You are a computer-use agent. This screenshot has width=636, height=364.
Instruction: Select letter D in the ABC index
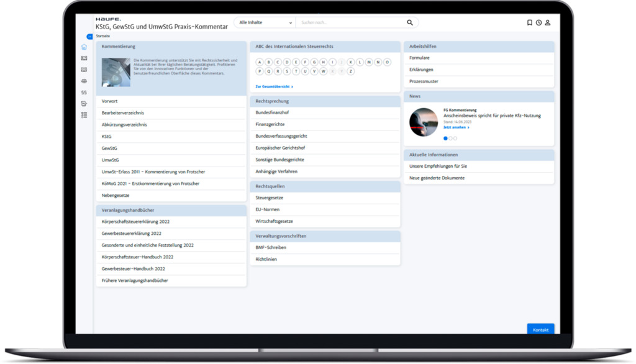pyautogui.click(x=287, y=62)
